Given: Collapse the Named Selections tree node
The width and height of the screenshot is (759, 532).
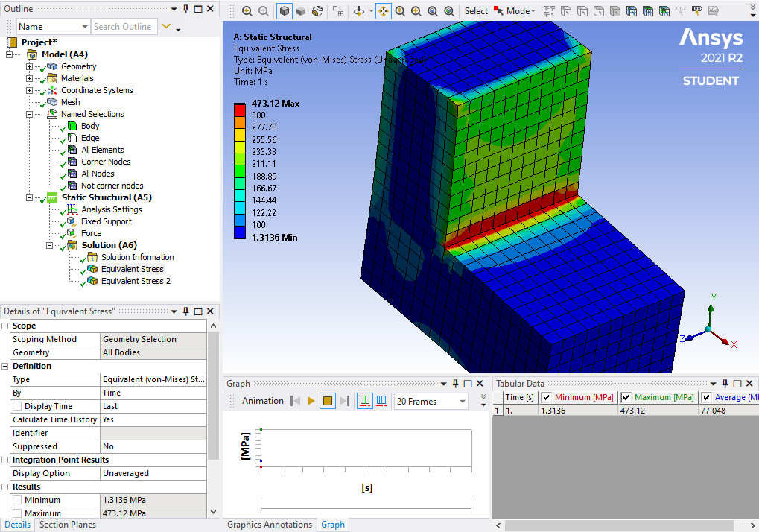Looking at the screenshot, I should pyautogui.click(x=30, y=114).
